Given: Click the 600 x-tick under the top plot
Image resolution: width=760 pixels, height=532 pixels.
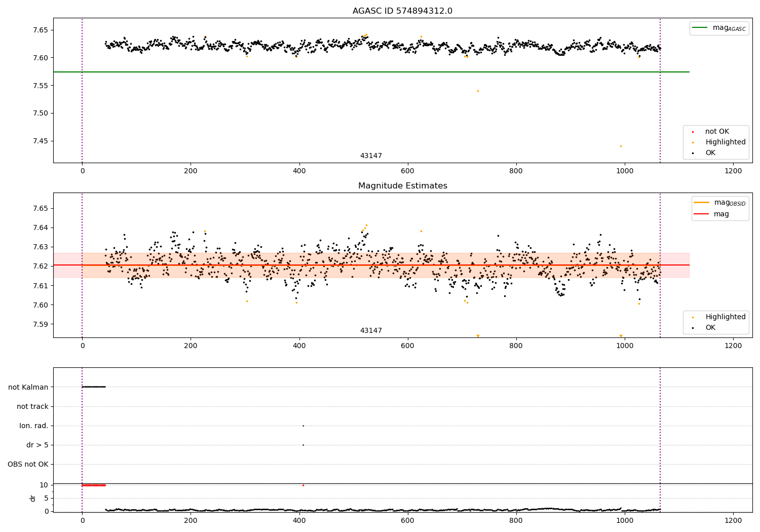Looking at the screenshot, I should click(408, 171).
